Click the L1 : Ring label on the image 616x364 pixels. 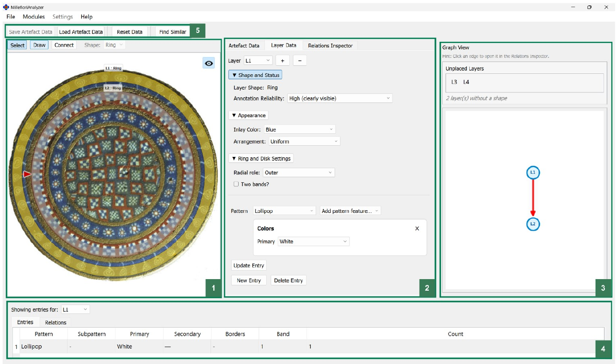pyautogui.click(x=113, y=68)
